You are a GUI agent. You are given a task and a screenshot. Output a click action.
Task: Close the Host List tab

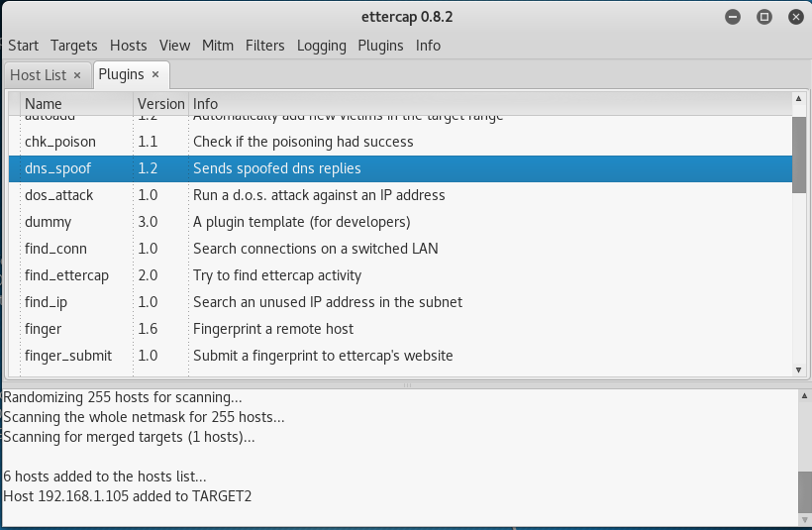point(77,75)
